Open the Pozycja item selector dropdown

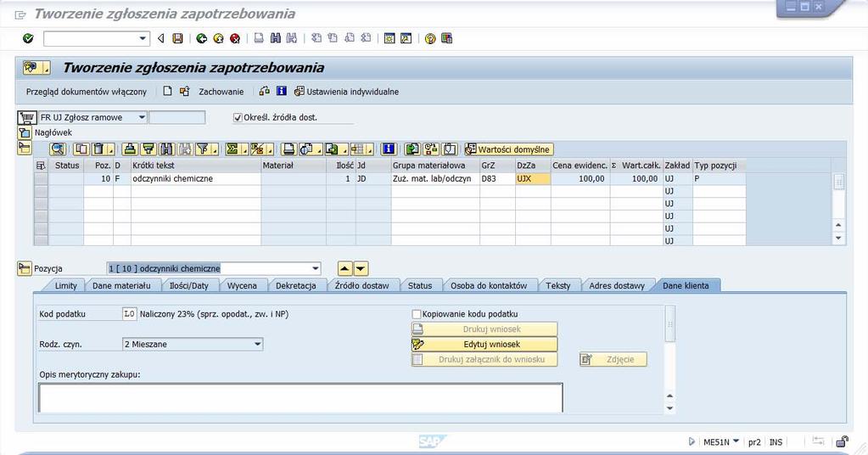click(x=315, y=268)
